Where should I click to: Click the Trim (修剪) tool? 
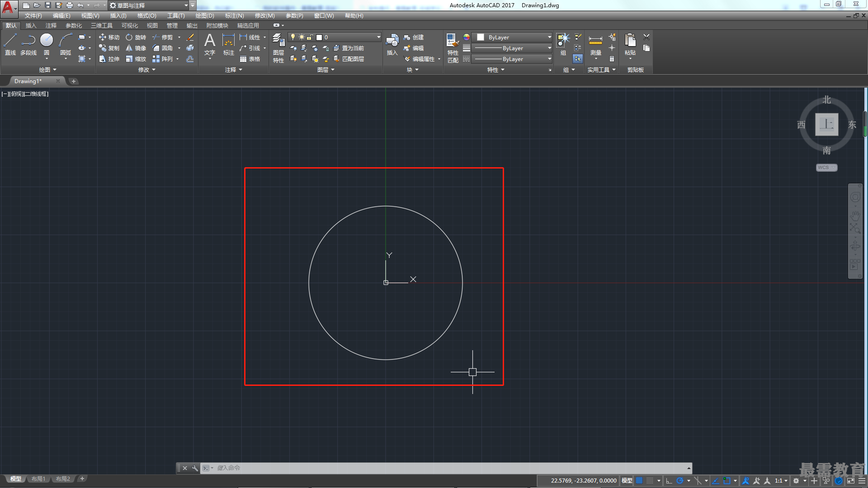point(162,38)
